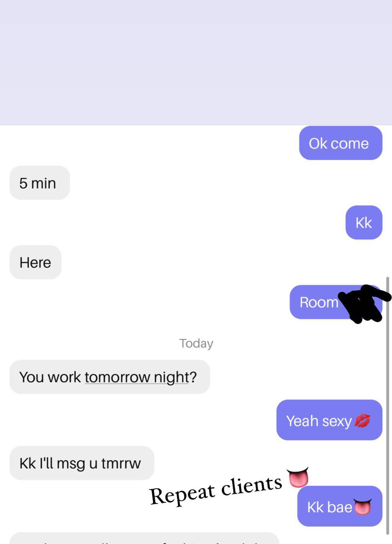The image size is (392, 544).
Task: Click the blank lavender header area
Action: point(196,62)
